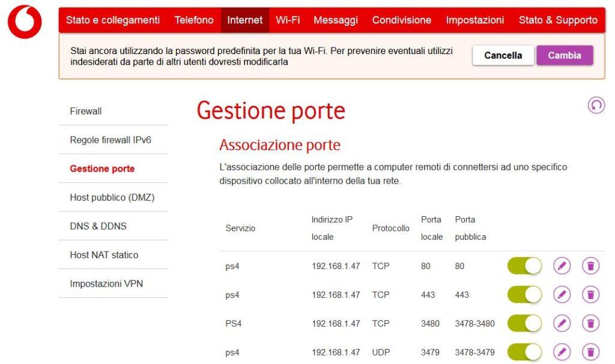
Task: Toggle off the PS4 TCP 3480 rule
Action: (x=524, y=323)
